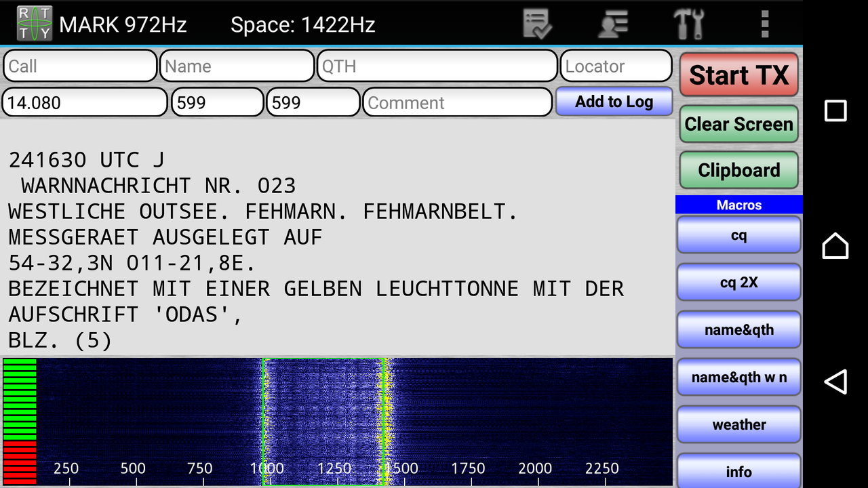Focus the Locator input field
Image resolution: width=868 pixels, height=488 pixels.
(x=616, y=66)
